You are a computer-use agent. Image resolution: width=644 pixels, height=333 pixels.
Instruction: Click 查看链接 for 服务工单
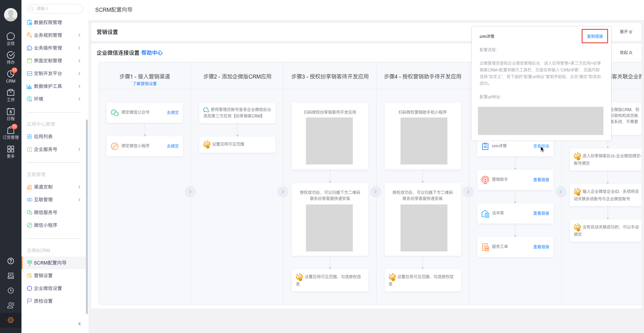click(x=541, y=247)
